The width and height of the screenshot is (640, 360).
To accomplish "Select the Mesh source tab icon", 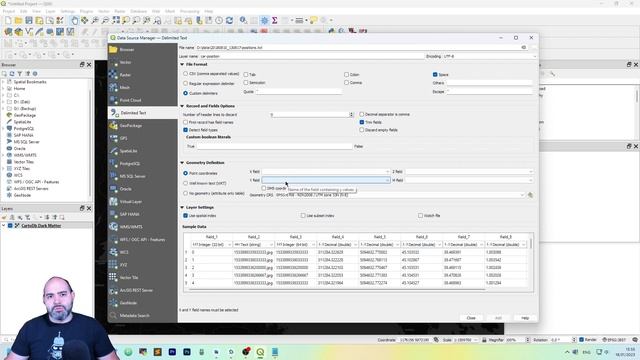I will pyautogui.click(x=113, y=87).
